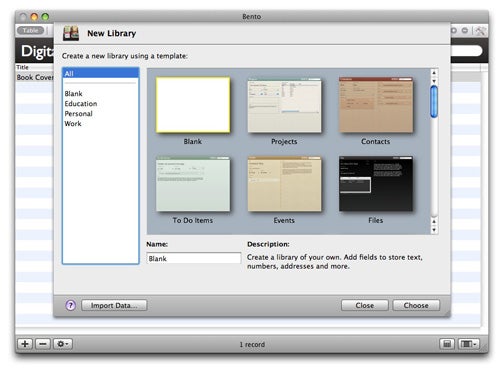Delete record with the minus button
500x370 pixels.
[x=43, y=344]
